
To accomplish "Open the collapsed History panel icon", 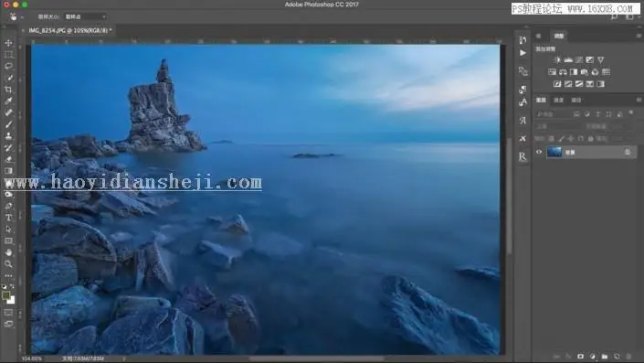I will click(523, 40).
